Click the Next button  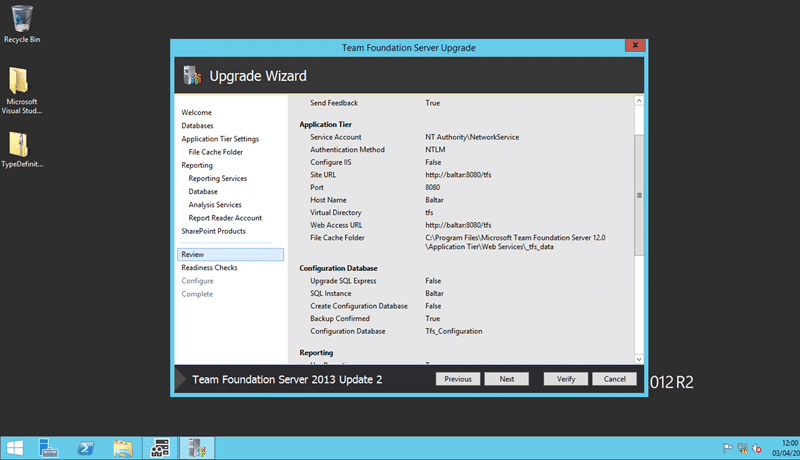[507, 379]
